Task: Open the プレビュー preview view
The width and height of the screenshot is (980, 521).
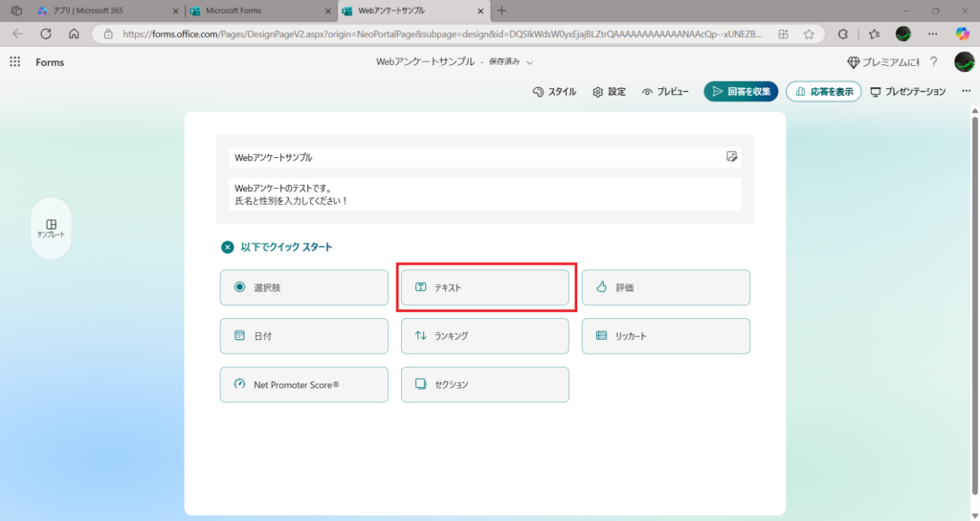Action: click(x=665, y=92)
